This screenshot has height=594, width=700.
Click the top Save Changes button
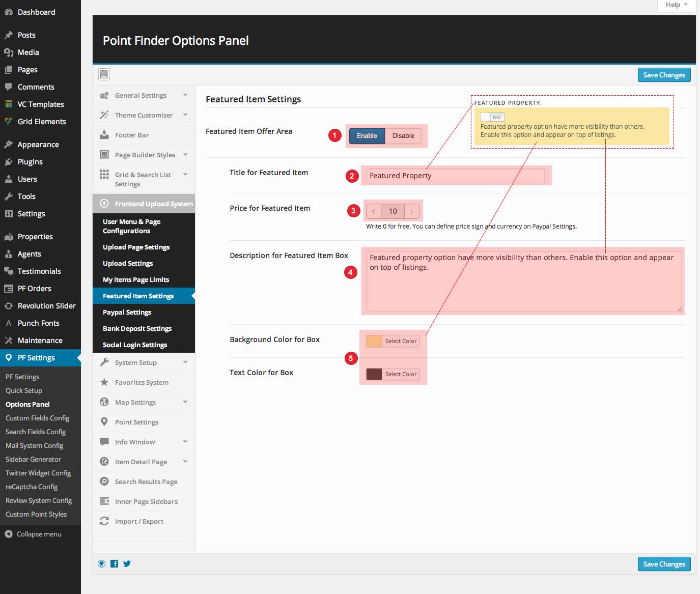(664, 75)
